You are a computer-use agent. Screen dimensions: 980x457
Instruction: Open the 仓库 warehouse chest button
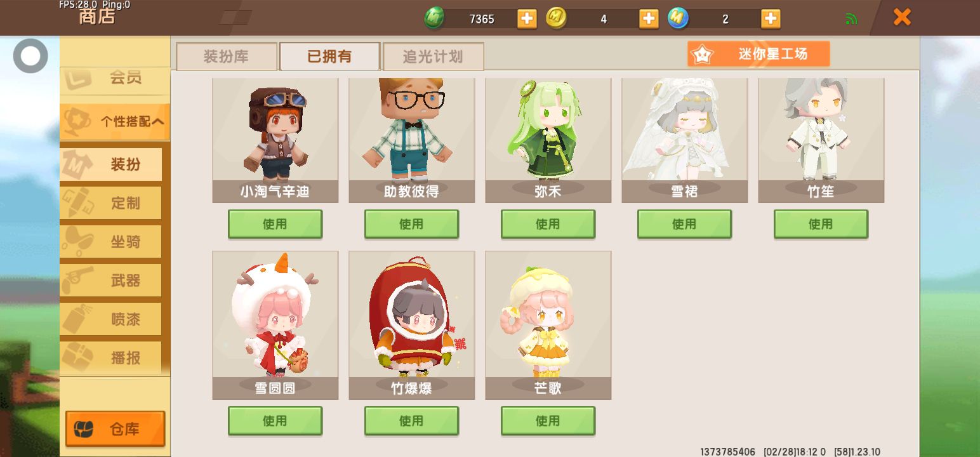(115, 430)
